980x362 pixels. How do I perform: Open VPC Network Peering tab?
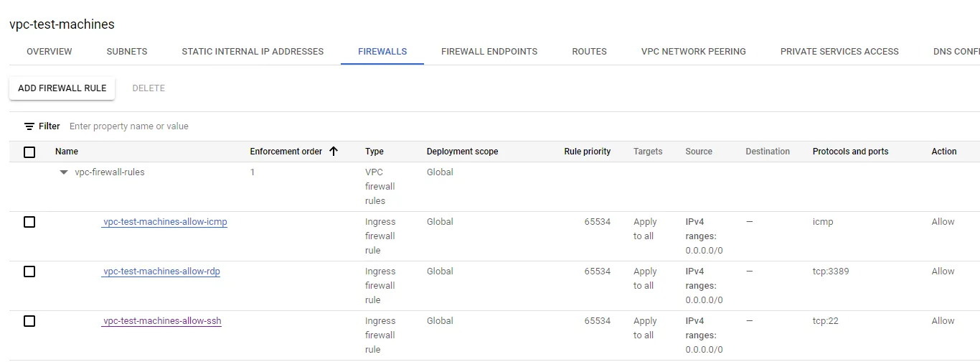pyautogui.click(x=694, y=52)
